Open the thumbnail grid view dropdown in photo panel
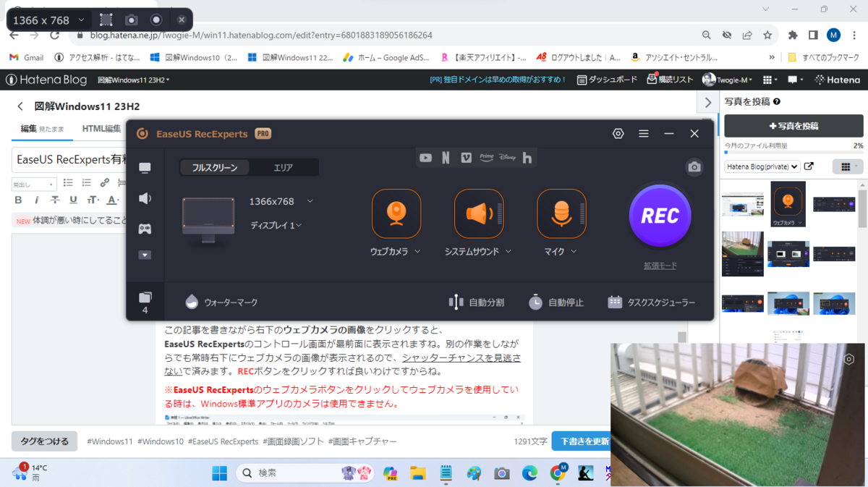This screenshot has height=487, width=868. click(x=848, y=167)
